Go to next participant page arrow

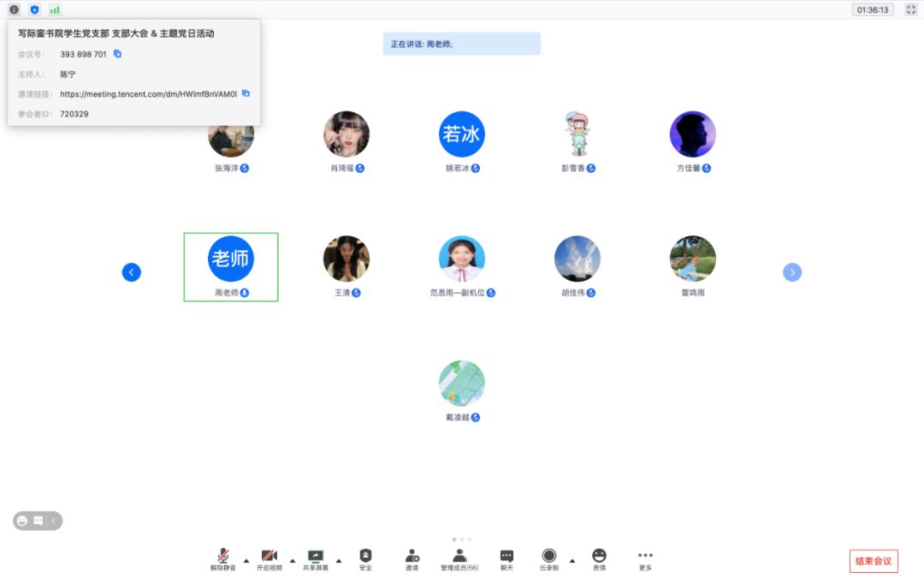pyautogui.click(x=792, y=272)
